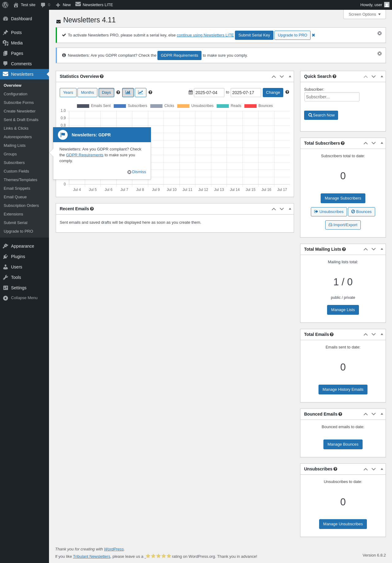Collapse the Recent Emails panel
This screenshot has height=563, width=392.
coord(290,209)
